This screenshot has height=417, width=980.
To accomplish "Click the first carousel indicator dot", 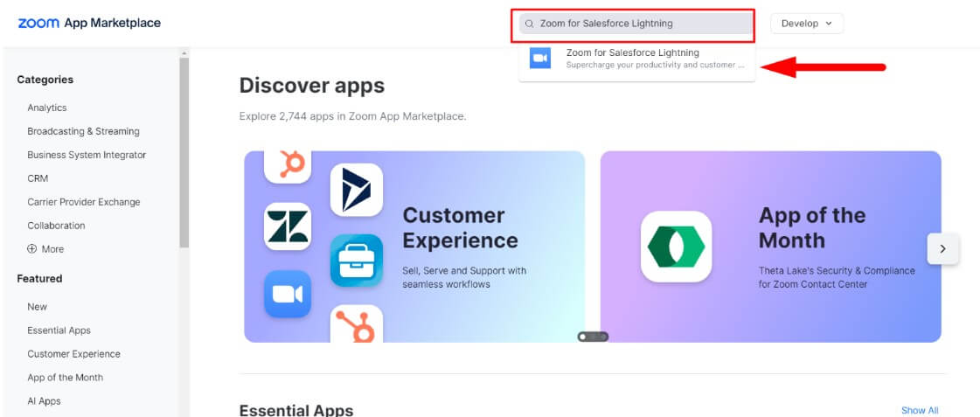I will point(582,337).
